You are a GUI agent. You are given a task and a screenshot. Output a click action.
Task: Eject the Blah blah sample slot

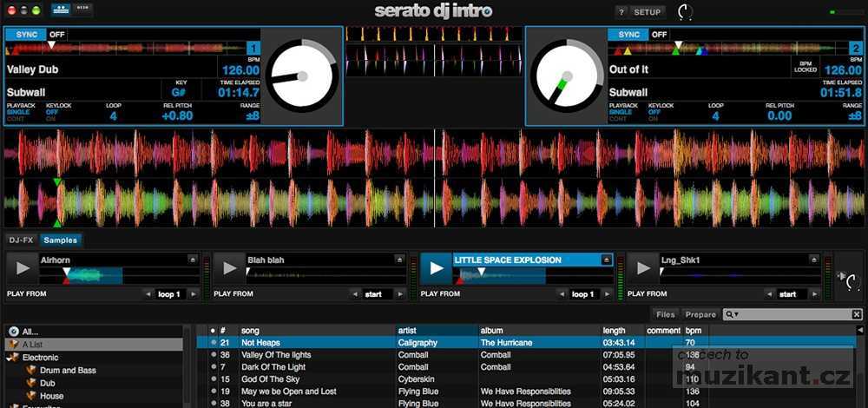(399, 259)
